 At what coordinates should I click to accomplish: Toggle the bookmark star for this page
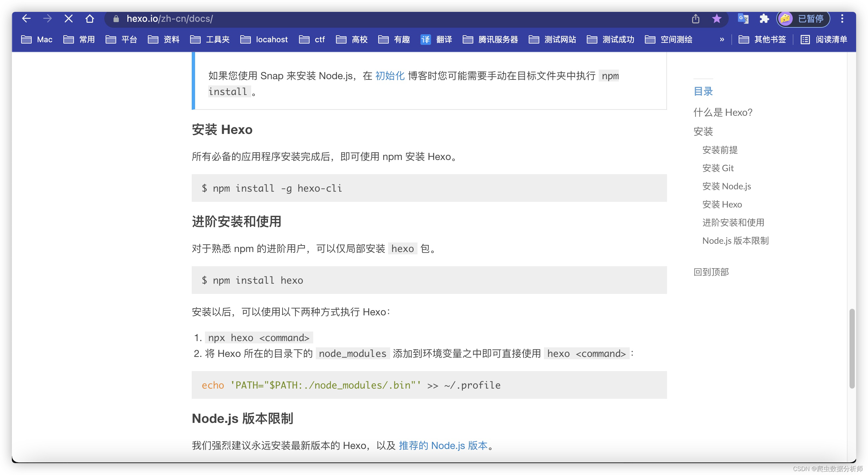tap(717, 18)
